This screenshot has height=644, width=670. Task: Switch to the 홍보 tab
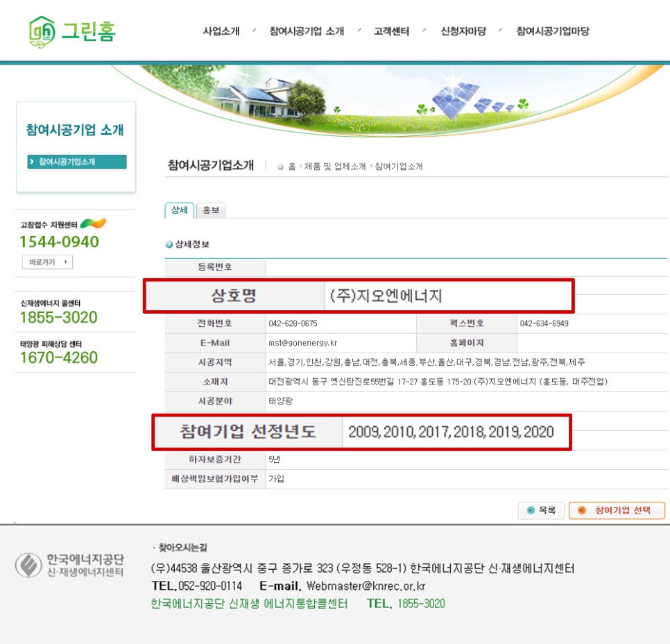pos(211,210)
